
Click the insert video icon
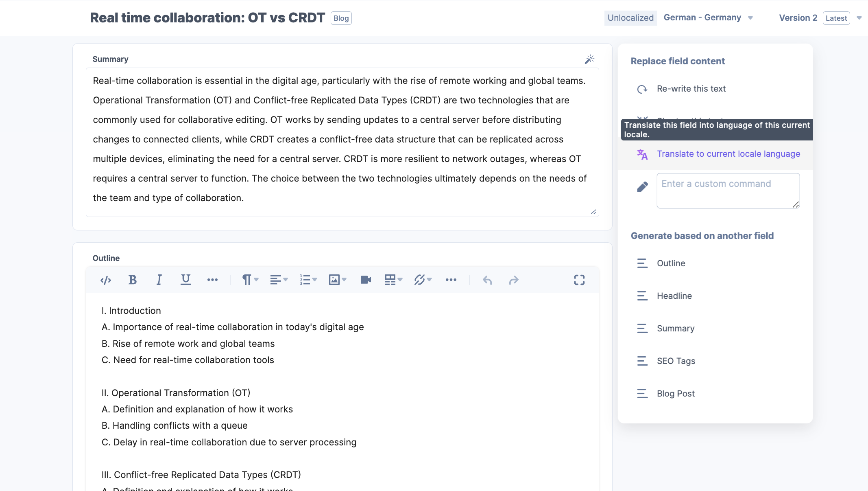(x=366, y=279)
